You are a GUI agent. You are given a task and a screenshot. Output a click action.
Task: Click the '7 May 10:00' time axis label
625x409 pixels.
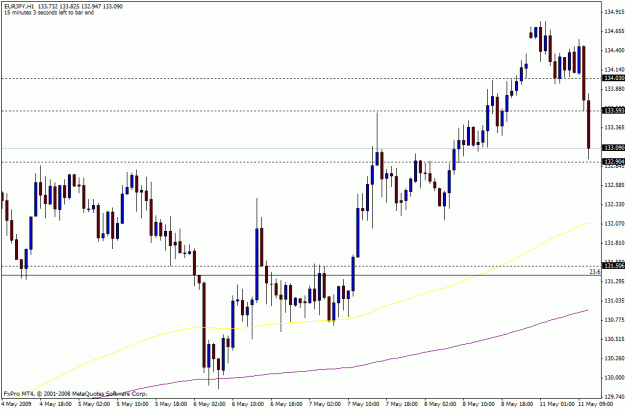[364, 404]
